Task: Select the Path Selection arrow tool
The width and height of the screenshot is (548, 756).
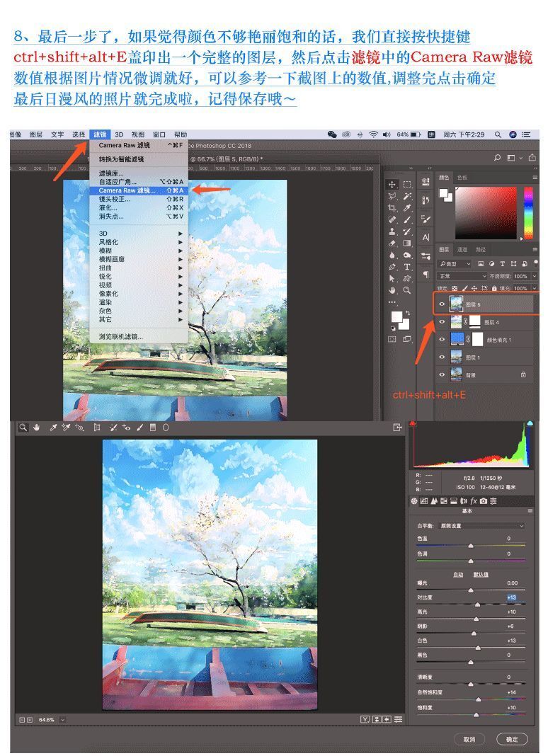Action: 392,278
